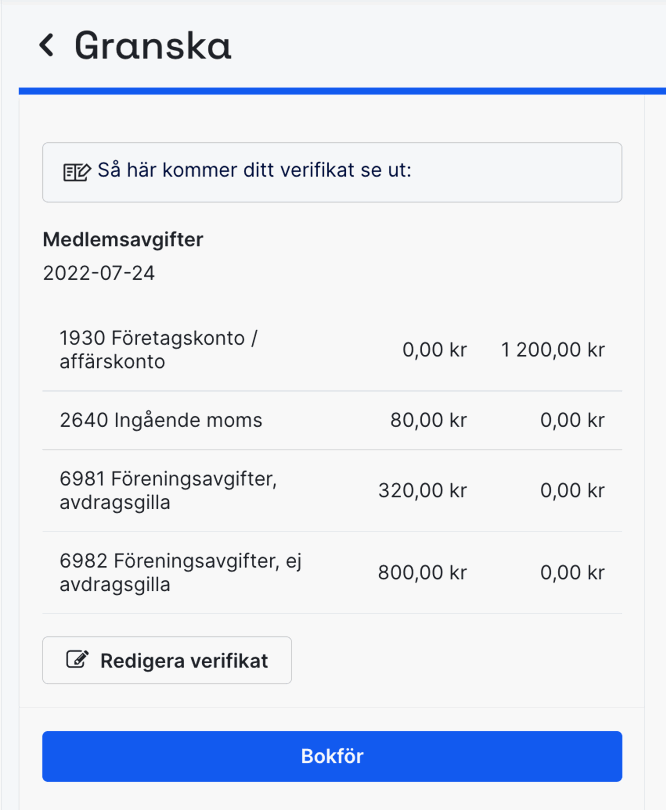Click the pencil icon on Redigera verifikat

pyautogui.click(x=75, y=659)
